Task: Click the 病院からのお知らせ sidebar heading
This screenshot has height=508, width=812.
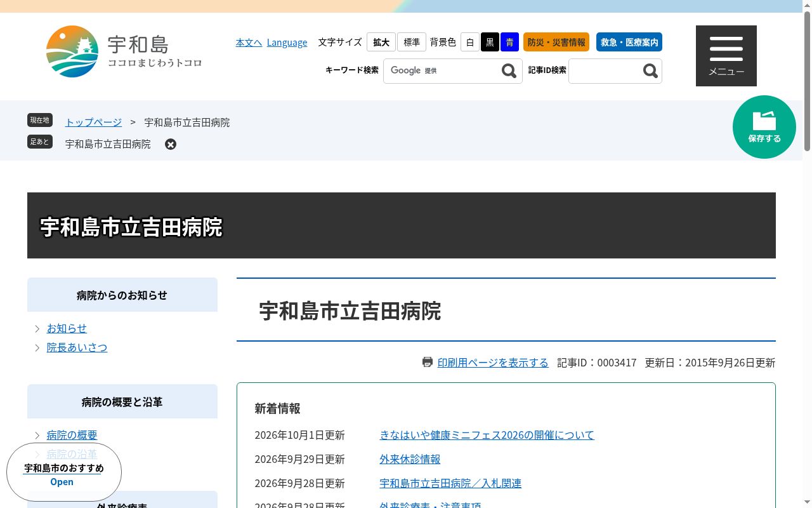Action: pos(122,295)
